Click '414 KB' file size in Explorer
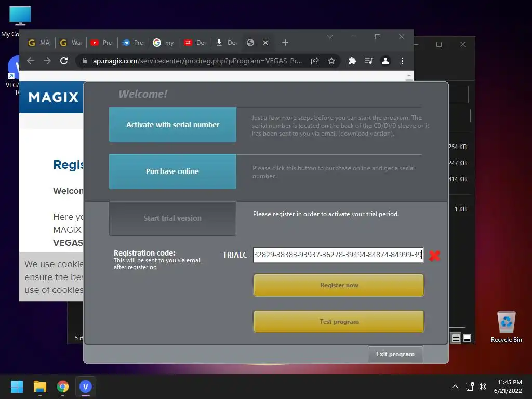 (457, 179)
